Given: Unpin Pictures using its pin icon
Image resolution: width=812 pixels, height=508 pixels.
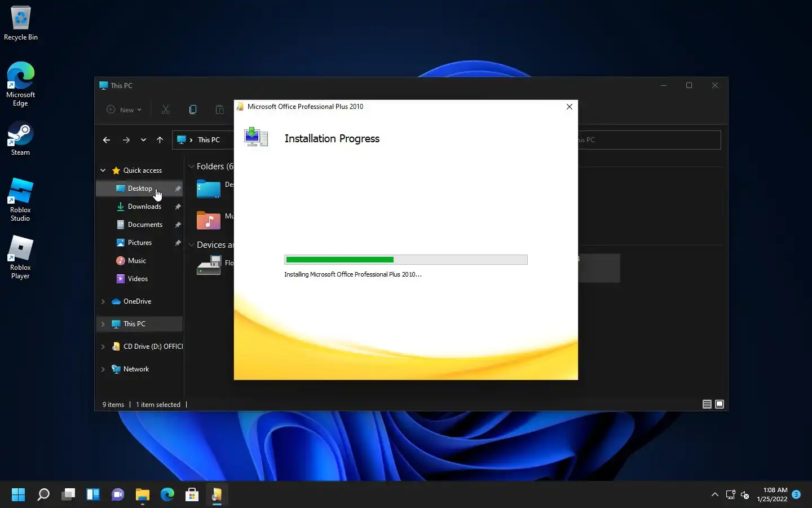Looking at the screenshot, I should pyautogui.click(x=178, y=243).
